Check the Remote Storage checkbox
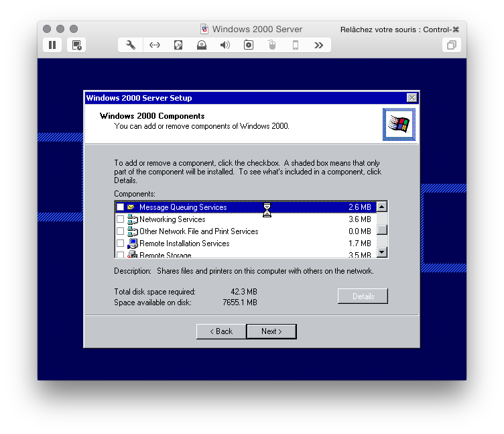Screen dimensions: 504x434 pos(120,254)
